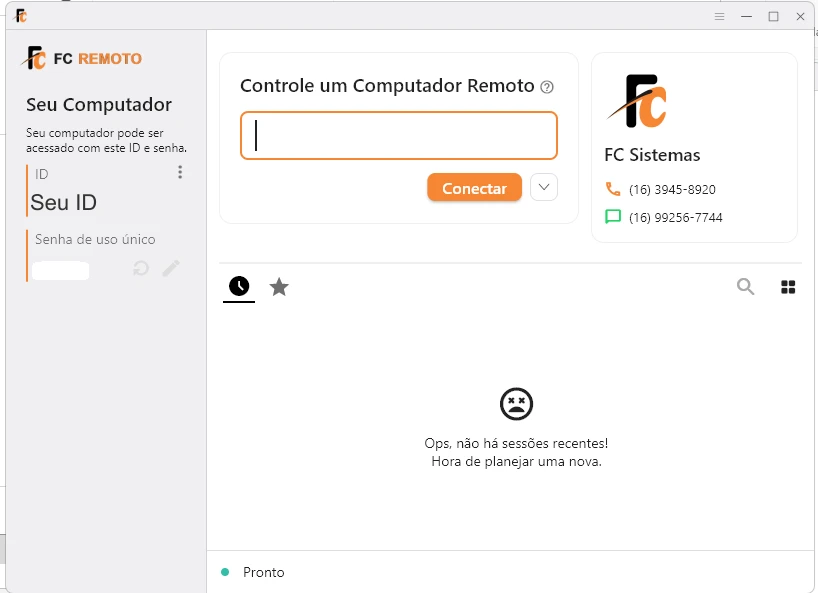The height and width of the screenshot is (593, 818).
Task: Edit the one-time password with pencil icon
Action: (171, 269)
